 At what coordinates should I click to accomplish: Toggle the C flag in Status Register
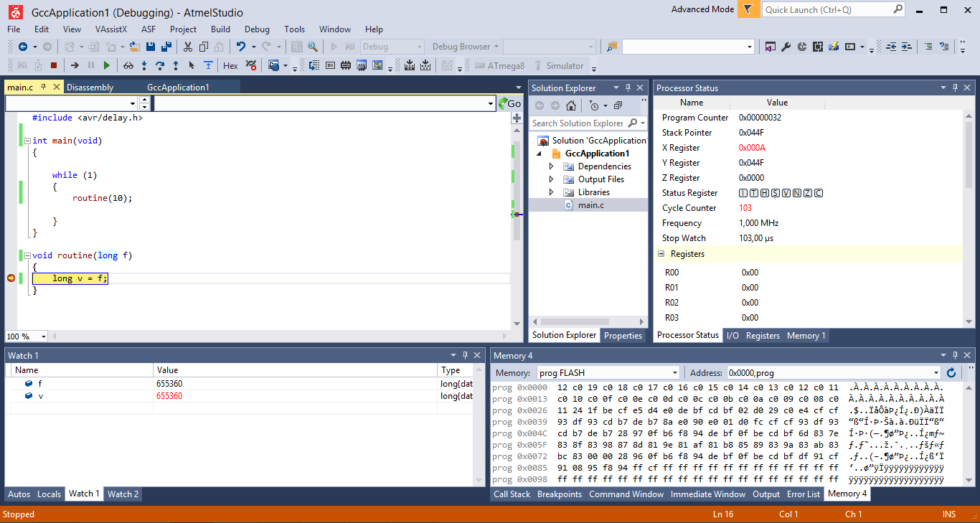[819, 193]
